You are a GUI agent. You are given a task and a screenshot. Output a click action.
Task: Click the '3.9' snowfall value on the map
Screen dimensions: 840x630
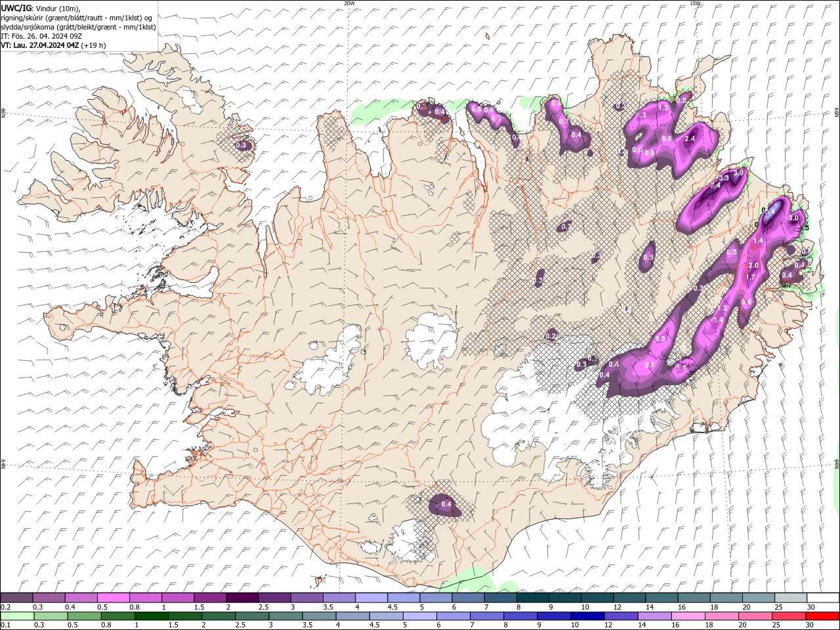tap(738, 173)
